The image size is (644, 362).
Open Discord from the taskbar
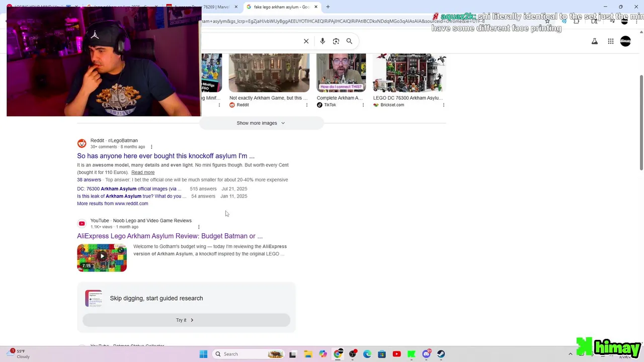426,354
